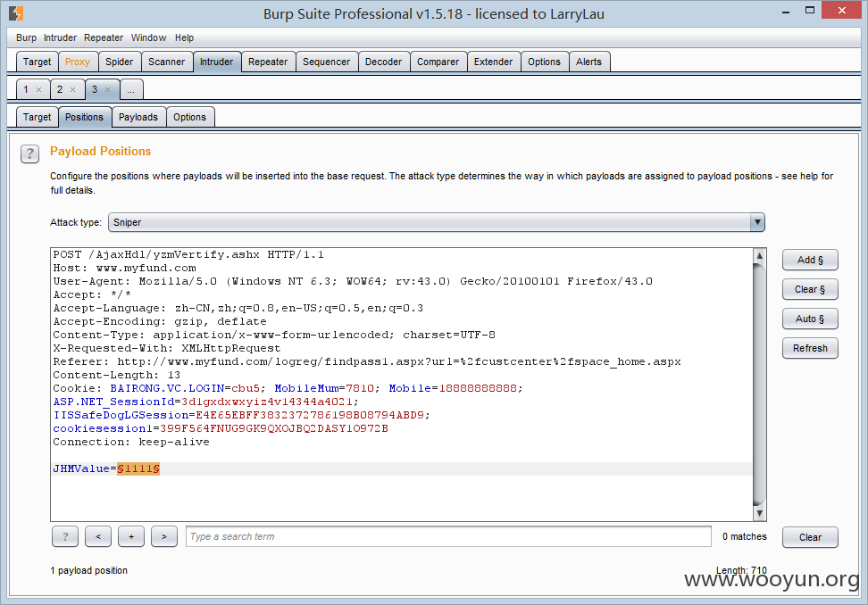Viewport: 868px width, 605px height.
Task: Close Intruder attack tab 2
Action: pos(72,89)
